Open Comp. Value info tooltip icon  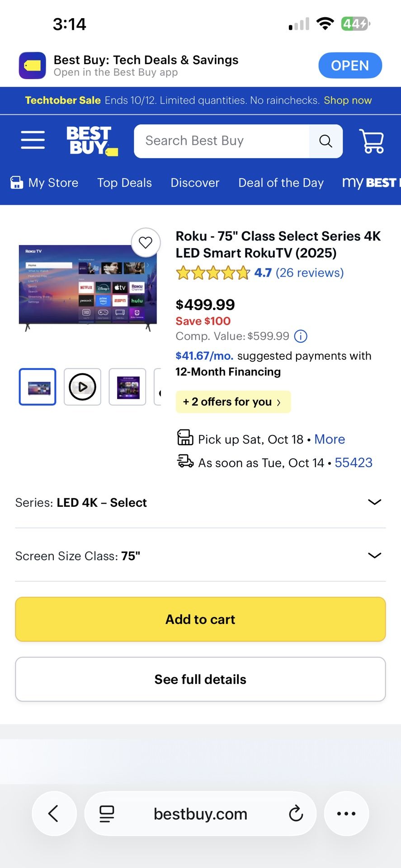[300, 336]
